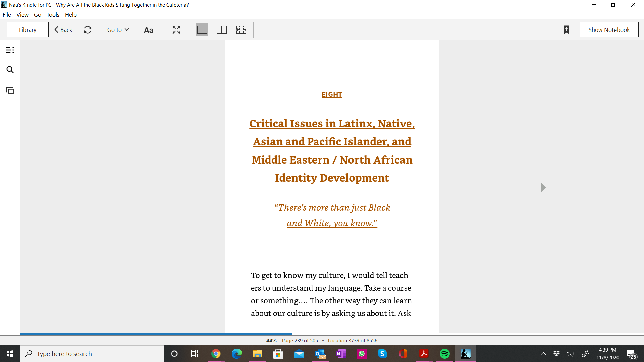Click Page 239 of 505 status text
Image resolution: width=644 pixels, height=362 pixels.
coord(300,340)
